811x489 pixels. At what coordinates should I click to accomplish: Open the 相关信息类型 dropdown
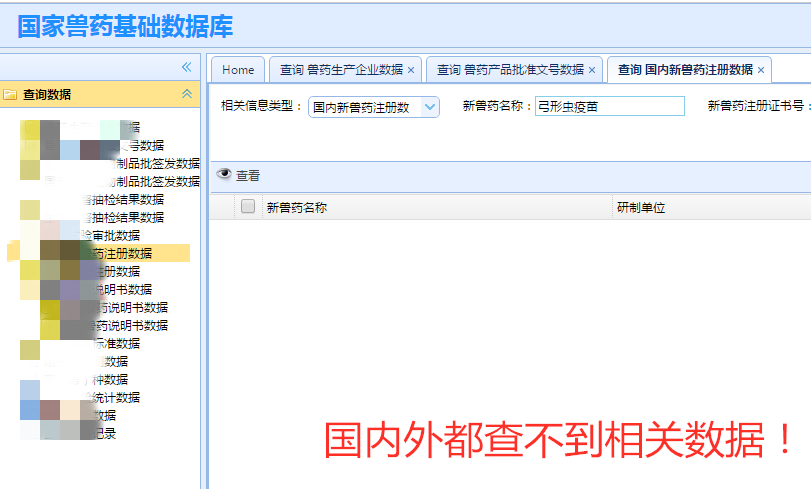(430, 106)
